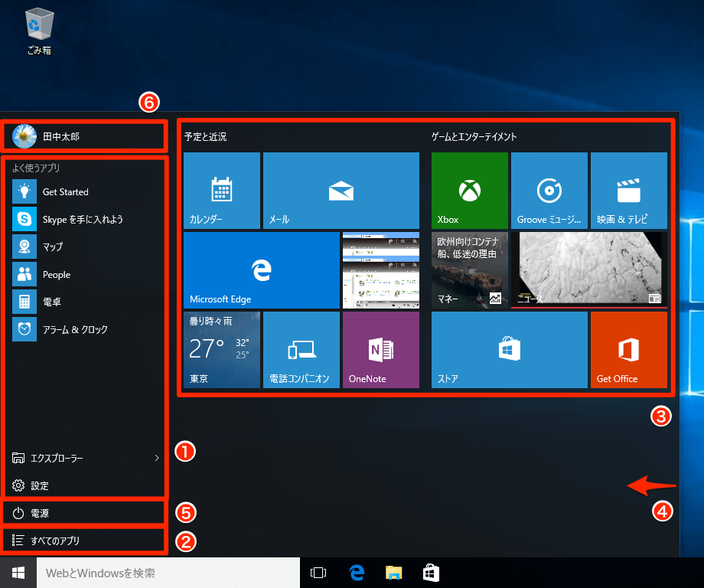Open File Explorer from the taskbar
This screenshot has height=588, width=704.
[x=394, y=573]
